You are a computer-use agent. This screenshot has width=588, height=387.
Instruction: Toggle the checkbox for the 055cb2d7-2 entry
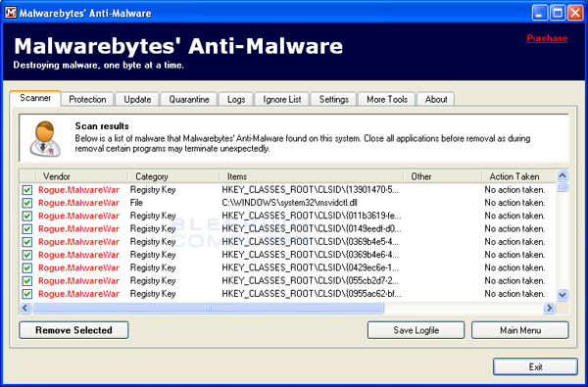coord(27,281)
